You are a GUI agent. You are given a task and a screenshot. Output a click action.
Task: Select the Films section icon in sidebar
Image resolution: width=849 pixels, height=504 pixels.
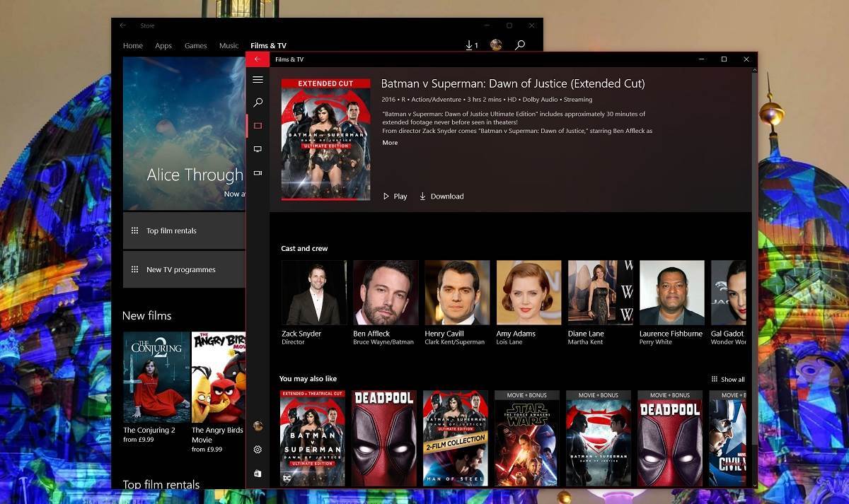[x=258, y=125]
